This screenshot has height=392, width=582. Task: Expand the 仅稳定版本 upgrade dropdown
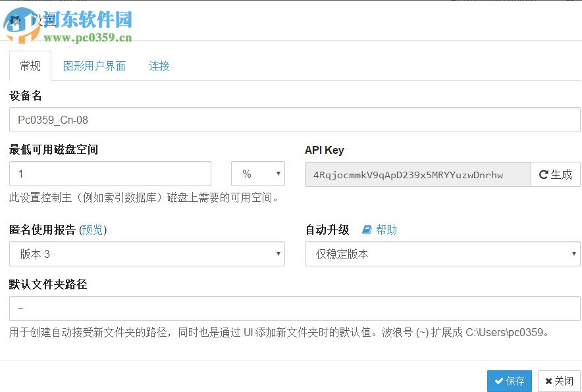[x=442, y=254]
